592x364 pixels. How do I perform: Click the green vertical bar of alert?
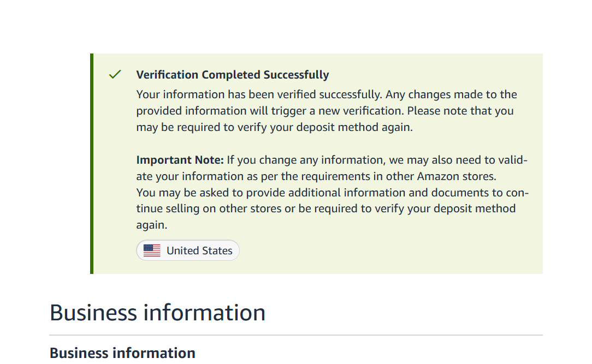pos(92,164)
